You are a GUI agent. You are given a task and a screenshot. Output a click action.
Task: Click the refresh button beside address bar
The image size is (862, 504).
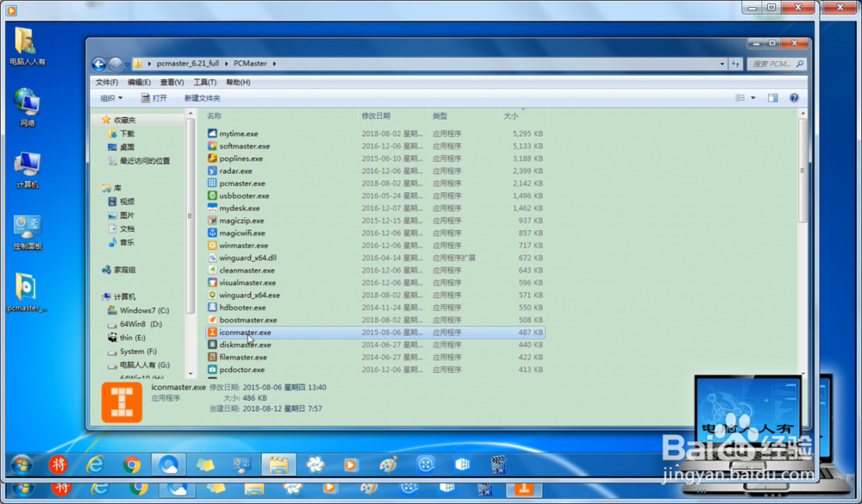[x=735, y=64]
